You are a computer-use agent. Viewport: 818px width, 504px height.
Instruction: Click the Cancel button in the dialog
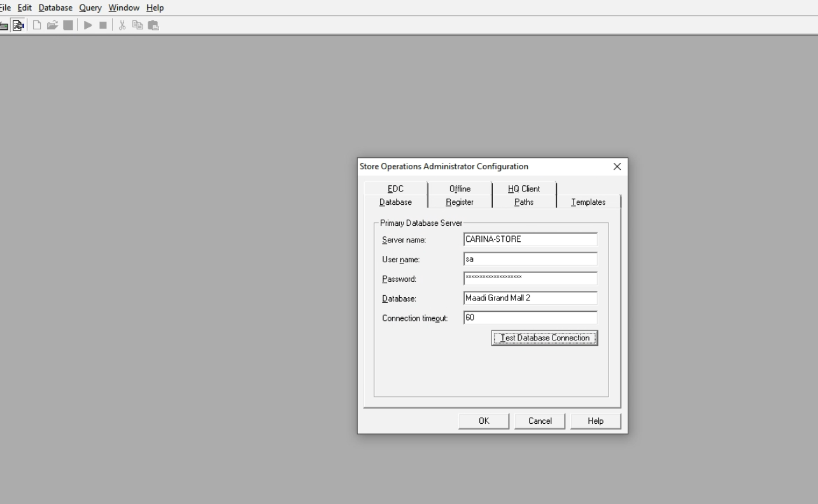(x=540, y=421)
